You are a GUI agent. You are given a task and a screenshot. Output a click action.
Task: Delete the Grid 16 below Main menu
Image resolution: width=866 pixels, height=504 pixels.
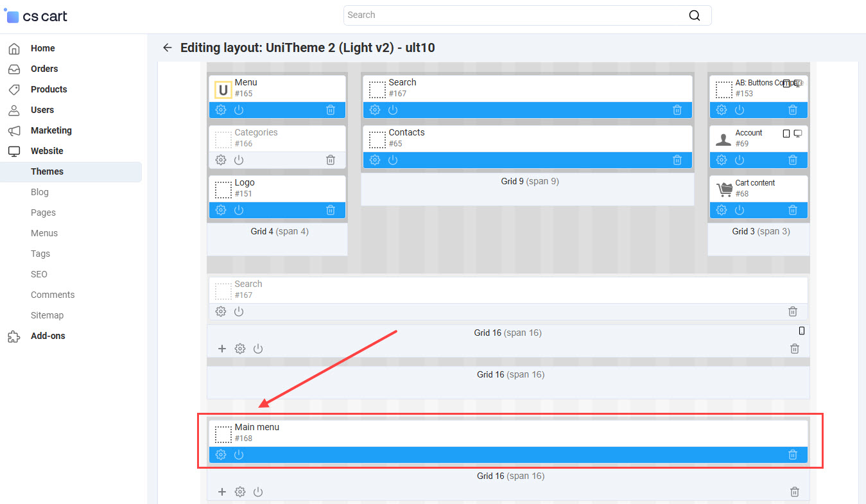point(795,492)
